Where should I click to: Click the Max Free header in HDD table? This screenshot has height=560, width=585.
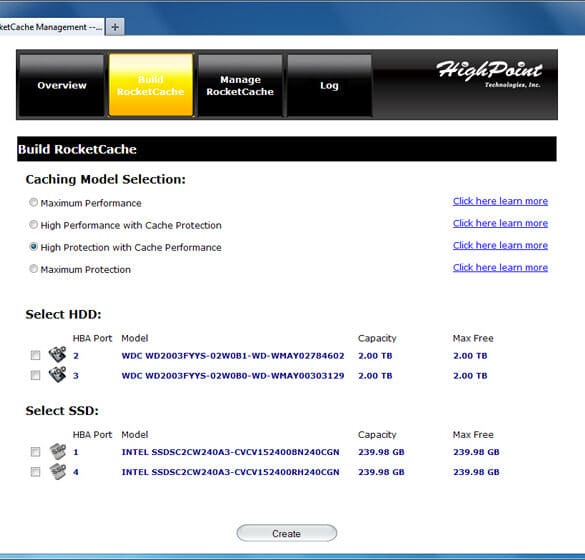473,338
